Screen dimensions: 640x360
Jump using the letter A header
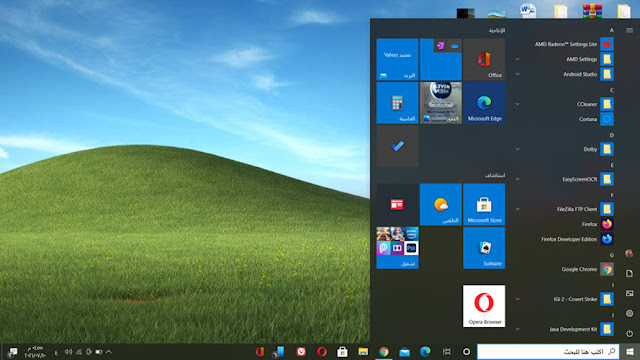611,30
